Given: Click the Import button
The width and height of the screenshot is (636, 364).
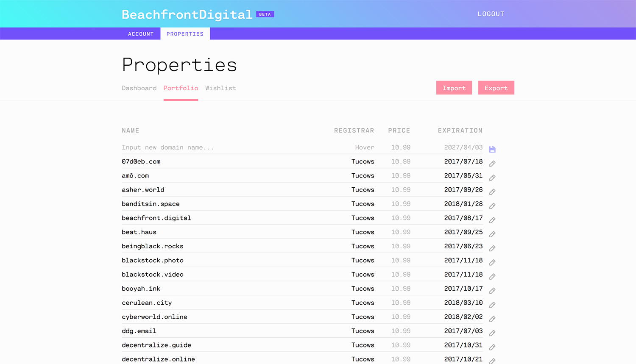Looking at the screenshot, I should click(x=454, y=88).
